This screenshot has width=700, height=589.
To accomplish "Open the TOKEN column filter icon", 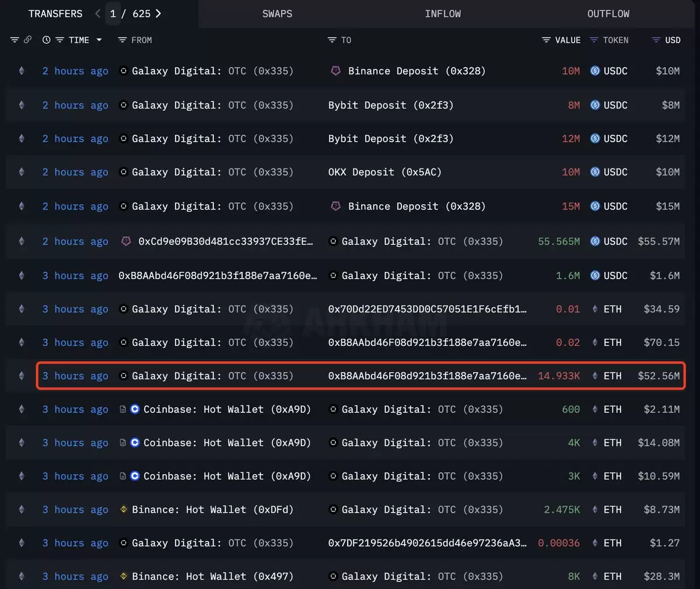I will (x=594, y=40).
